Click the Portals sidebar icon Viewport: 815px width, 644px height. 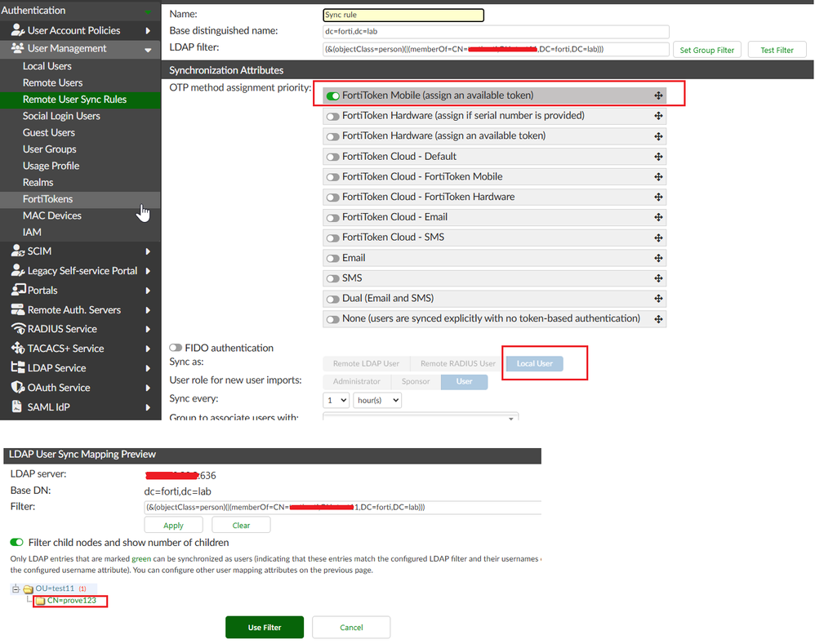click(18, 289)
